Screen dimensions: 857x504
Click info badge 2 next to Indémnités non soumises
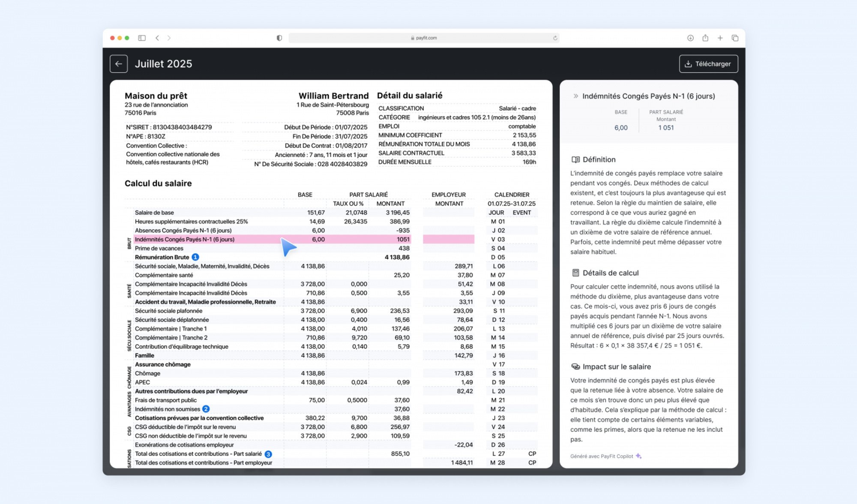click(x=207, y=409)
